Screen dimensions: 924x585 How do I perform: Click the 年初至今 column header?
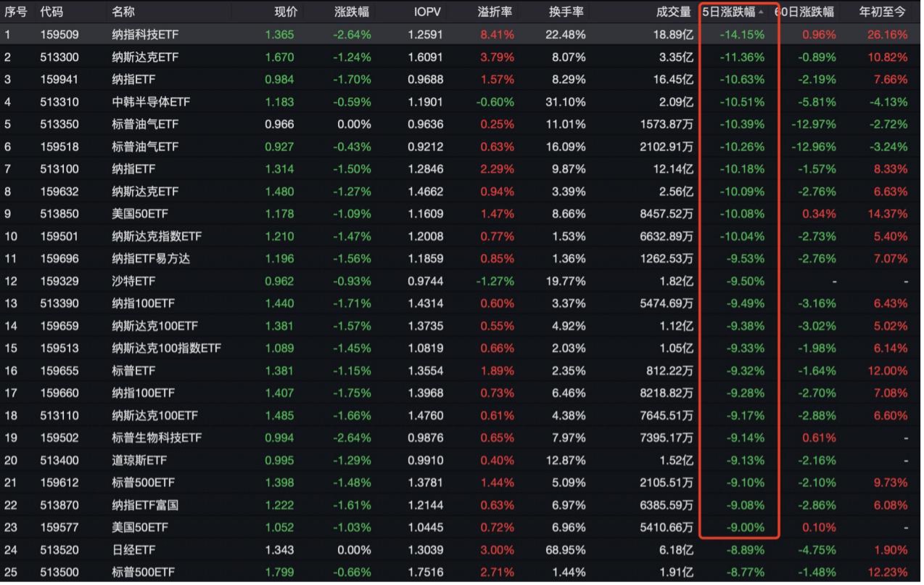[x=883, y=12]
